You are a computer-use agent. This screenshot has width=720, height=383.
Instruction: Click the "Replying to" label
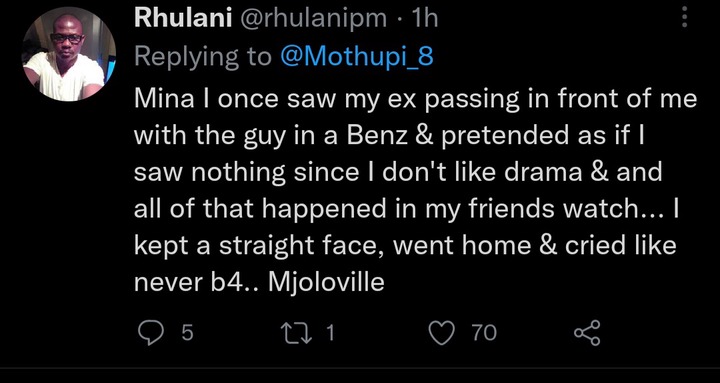[x=203, y=57]
